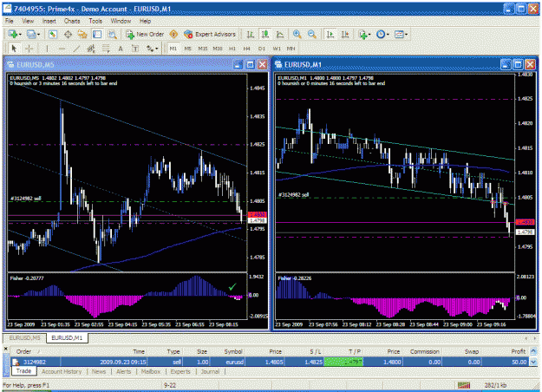Switch timeframe to M5
Screen dimensions: 542x392
[x=187, y=49]
